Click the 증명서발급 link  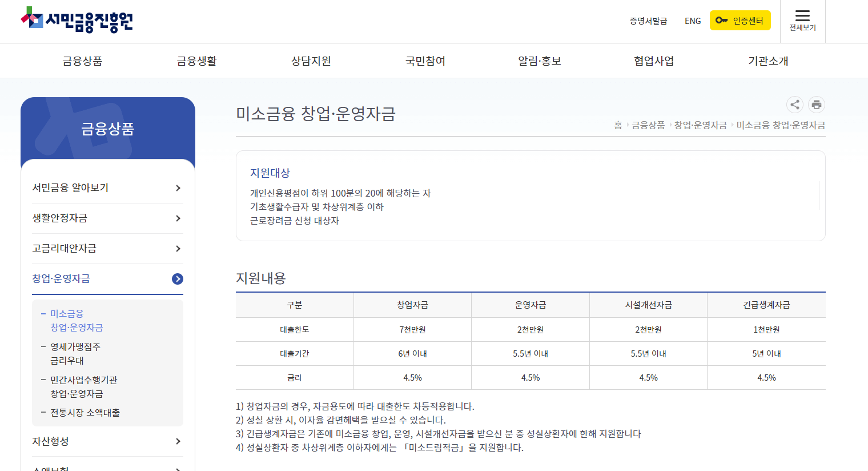pos(648,21)
